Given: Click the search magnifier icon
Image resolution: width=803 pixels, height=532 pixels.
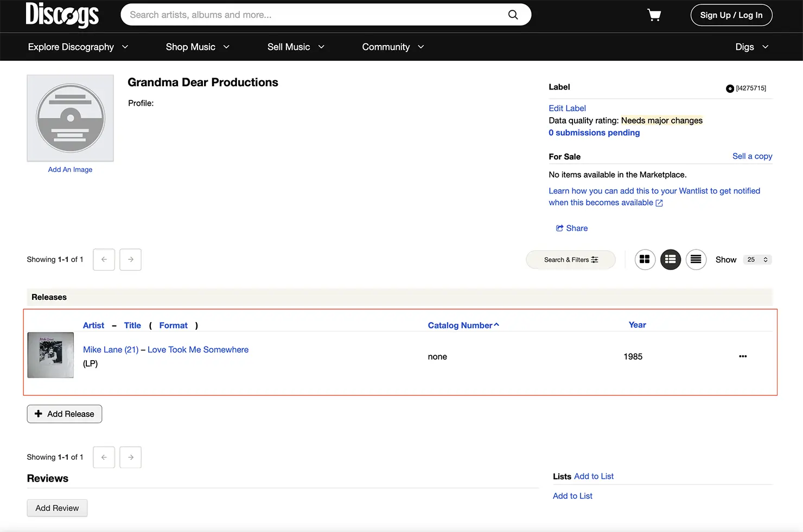Looking at the screenshot, I should (513, 15).
